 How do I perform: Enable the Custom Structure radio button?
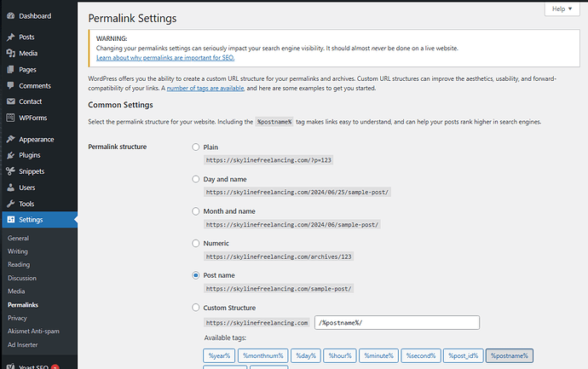pyautogui.click(x=196, y=308)
